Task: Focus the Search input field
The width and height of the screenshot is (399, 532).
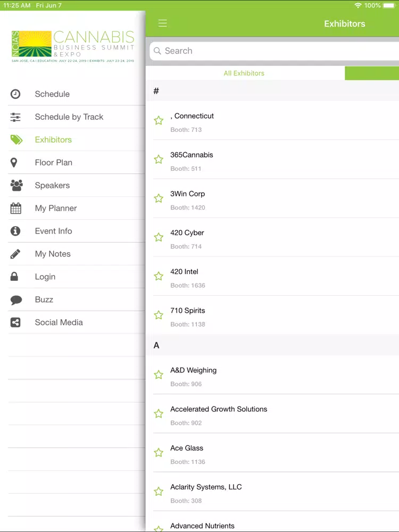Action: coord(274,51)
